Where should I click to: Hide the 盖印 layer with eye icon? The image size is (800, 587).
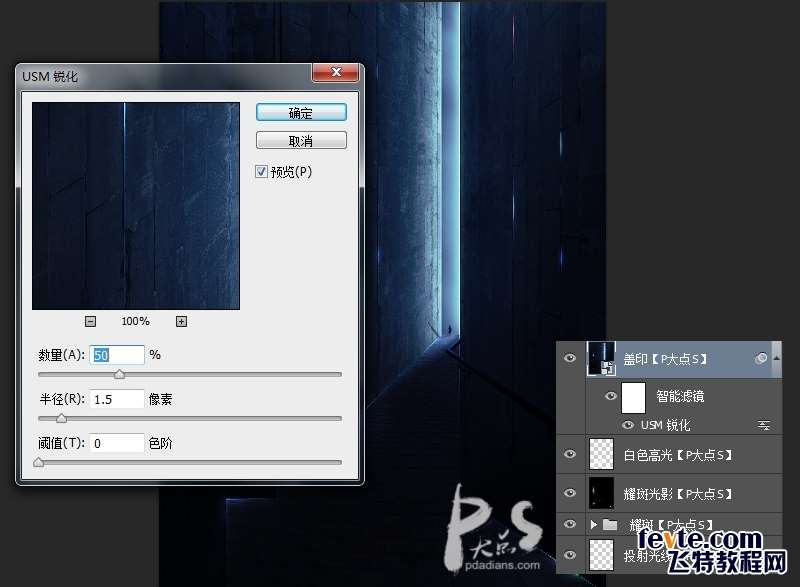570,358
